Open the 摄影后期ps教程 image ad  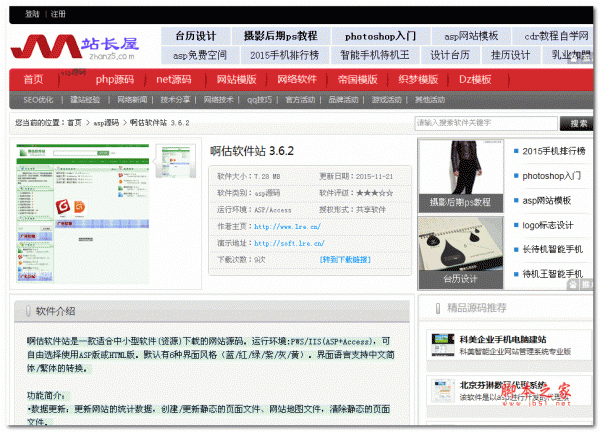click(x=461, y=176)
